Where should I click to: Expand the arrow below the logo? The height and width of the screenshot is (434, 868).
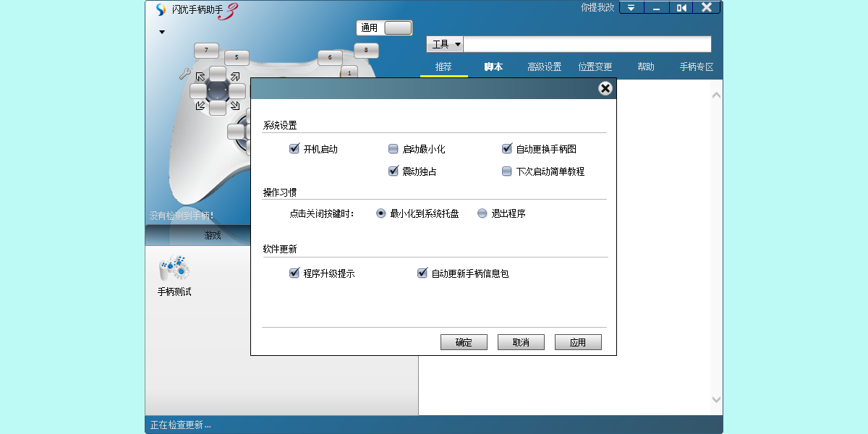coord(161,32)
